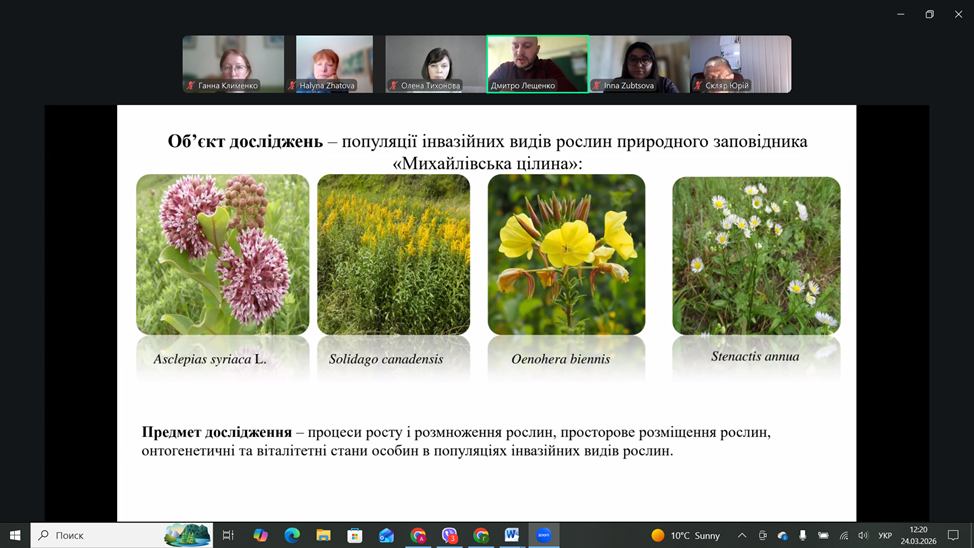This screenshot has width=974, height=548.
Task: Select Дмитро Лещенко's video thumbnail
Action: [x=537, y=64]
